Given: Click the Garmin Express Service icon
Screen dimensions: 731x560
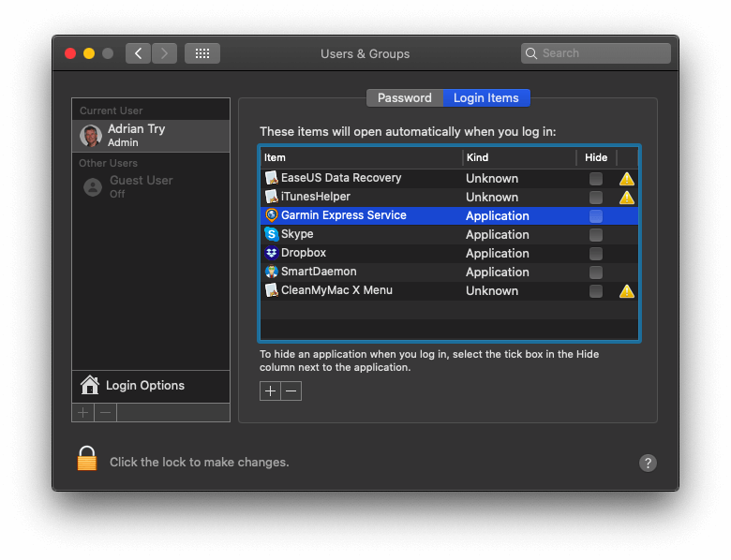Looking at the screenshot, I should click(272, 215).
